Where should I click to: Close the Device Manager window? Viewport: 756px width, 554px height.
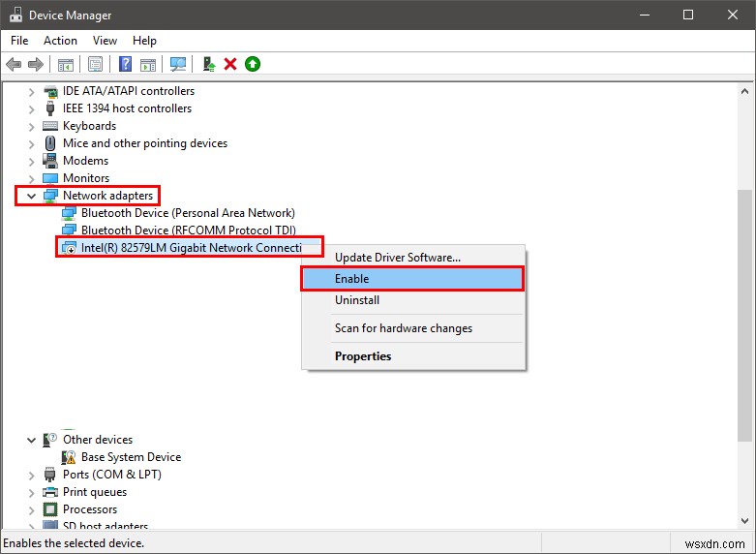733,15
